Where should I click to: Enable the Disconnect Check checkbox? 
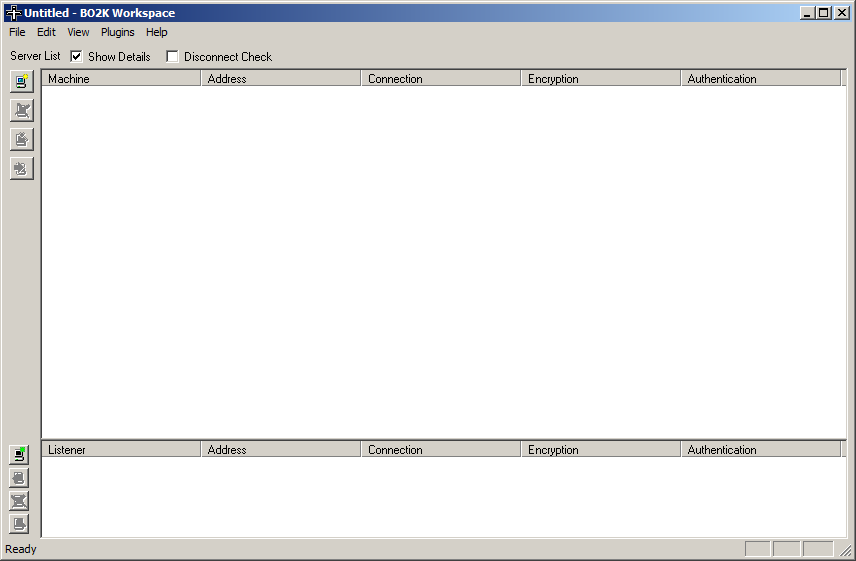[172, 57]
